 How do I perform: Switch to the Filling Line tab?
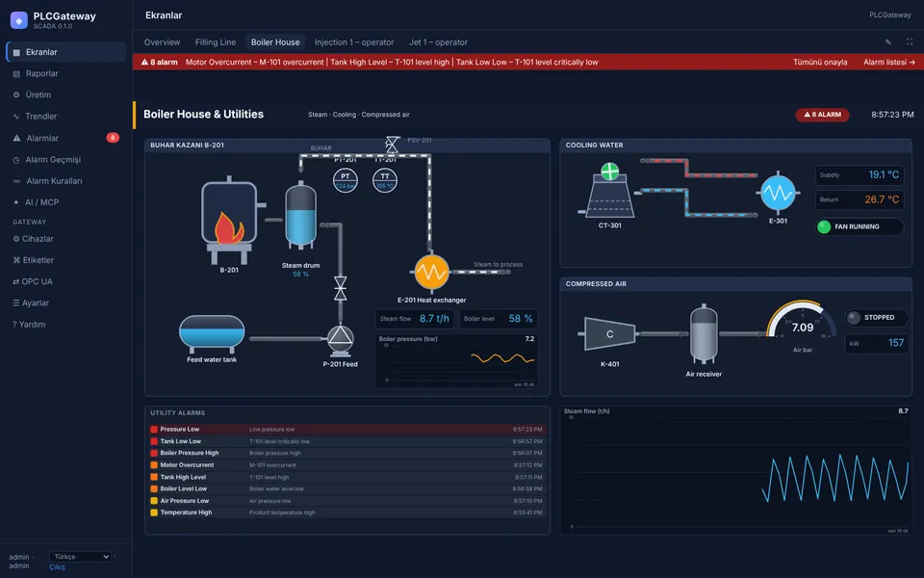[x=216, y=42]
